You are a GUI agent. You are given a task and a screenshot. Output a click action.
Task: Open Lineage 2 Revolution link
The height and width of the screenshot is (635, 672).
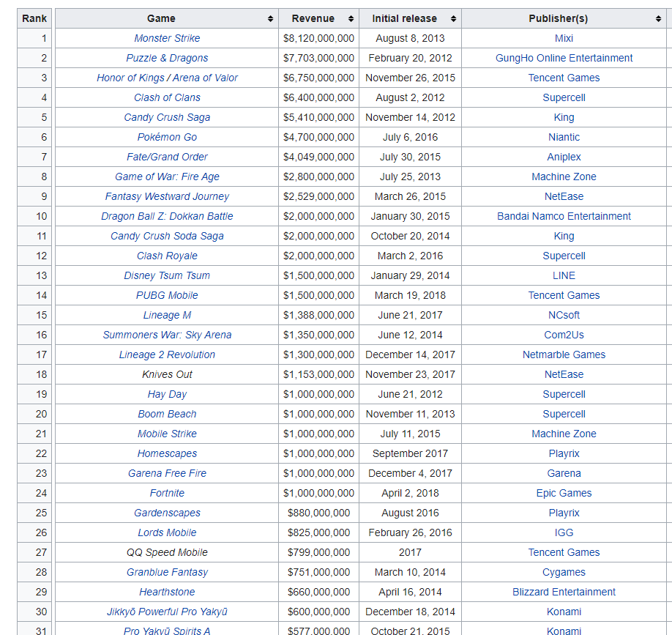coord(167,354)
